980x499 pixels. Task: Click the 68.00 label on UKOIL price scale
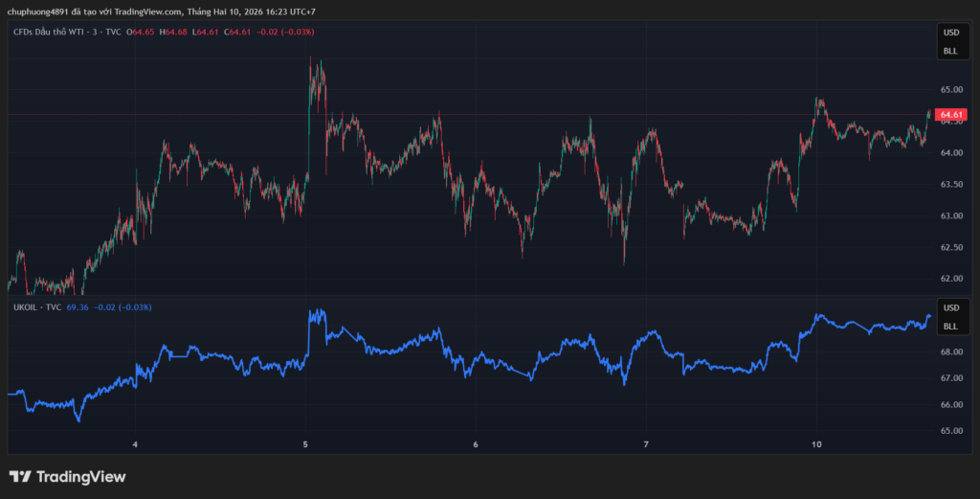coord(950,352)
